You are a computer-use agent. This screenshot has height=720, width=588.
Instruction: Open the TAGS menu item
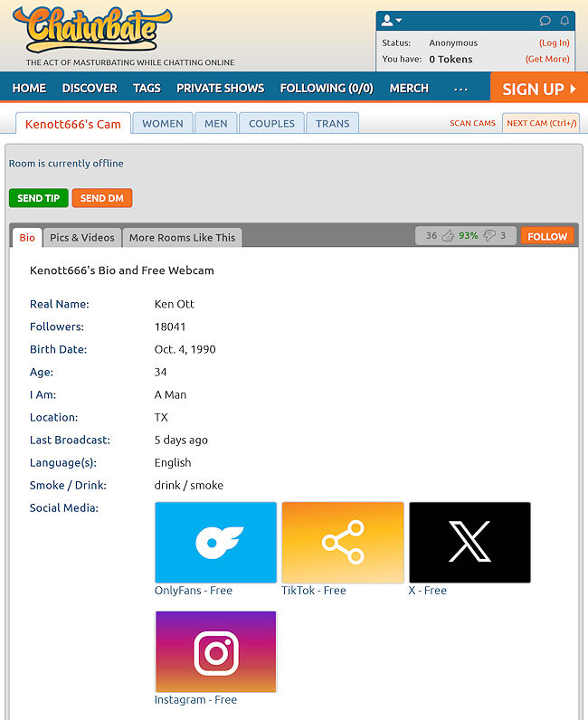pos(147,88)
